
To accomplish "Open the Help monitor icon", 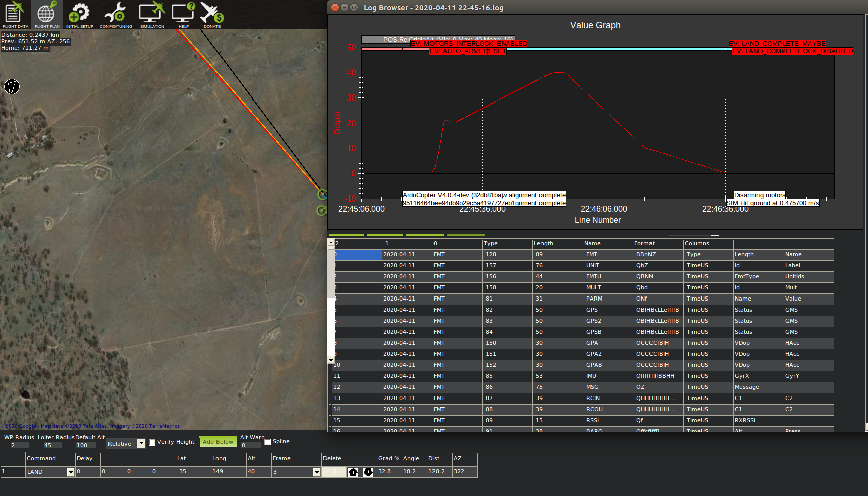I will pos(183,15).
